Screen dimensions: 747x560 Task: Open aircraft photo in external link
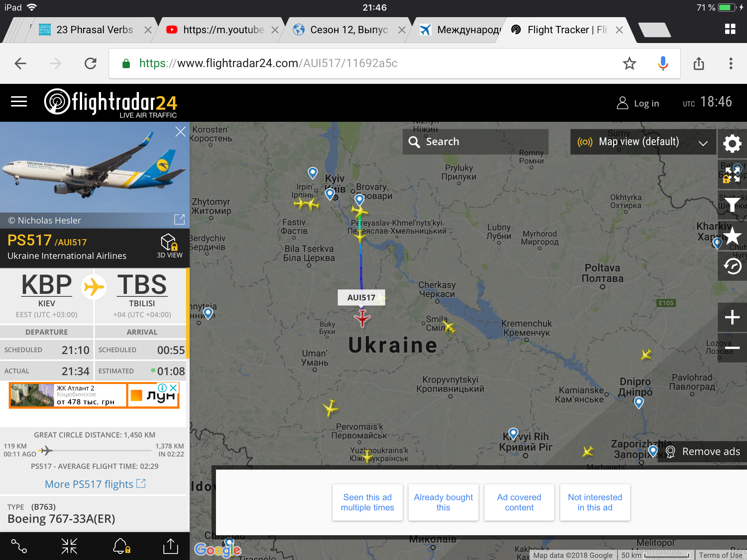point(179,219)
